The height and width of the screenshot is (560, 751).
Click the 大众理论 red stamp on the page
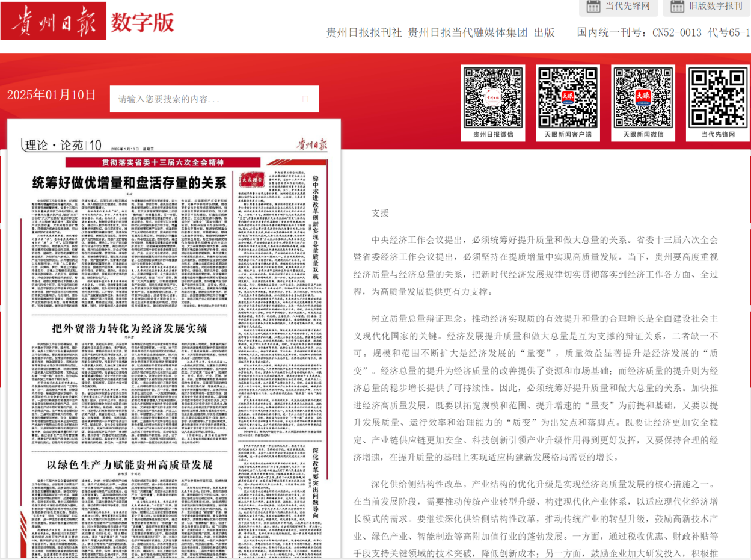point(253,179)
